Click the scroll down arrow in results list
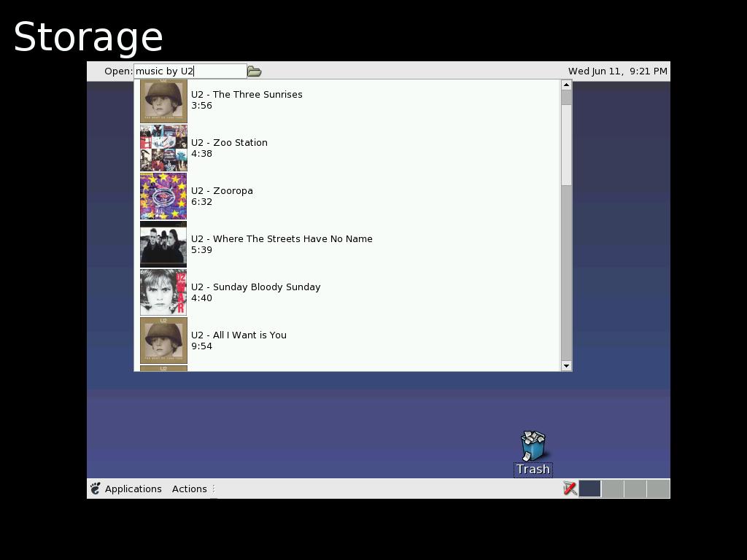Viewport: 747px width, 560px height. pyautogui.click(x=566, y=365)
